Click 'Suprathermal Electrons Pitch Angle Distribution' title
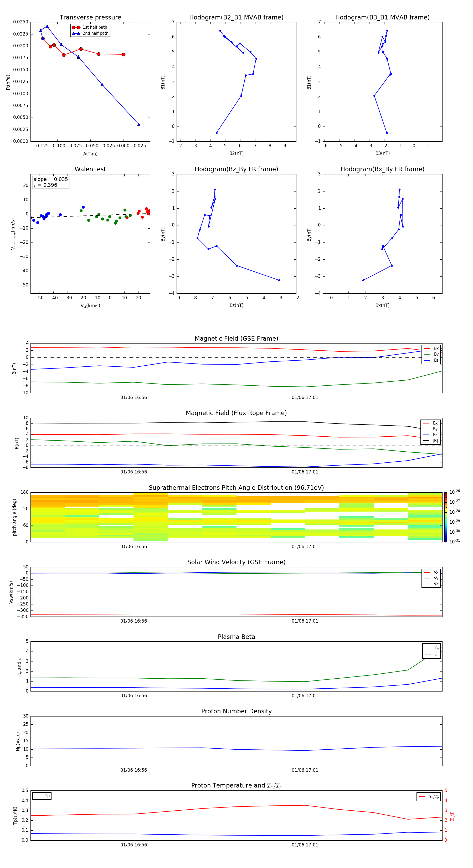Viewport: 473px width, 868px height. 236,488
